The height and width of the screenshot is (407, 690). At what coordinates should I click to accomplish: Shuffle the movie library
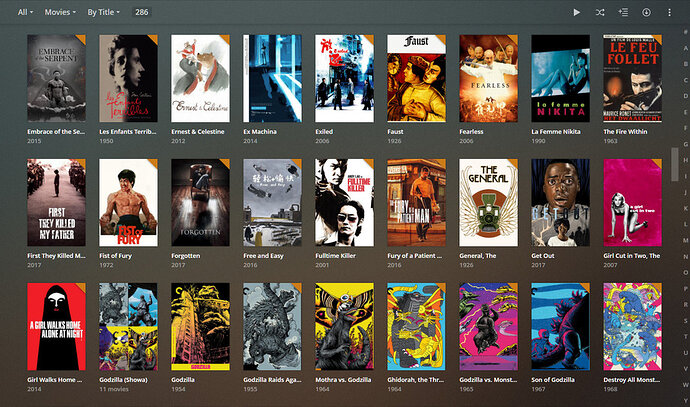pyautogui.click(x=600, y=12)
